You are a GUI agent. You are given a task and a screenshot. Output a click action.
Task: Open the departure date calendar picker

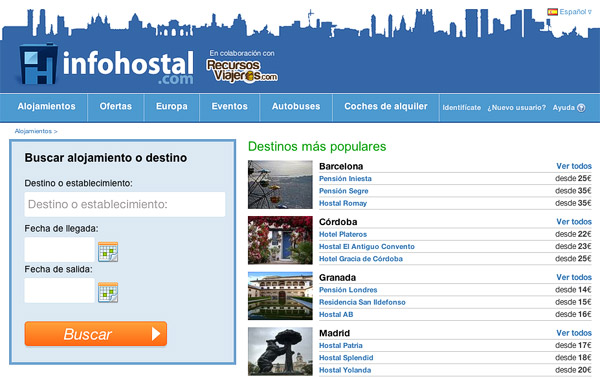(108, 292)
